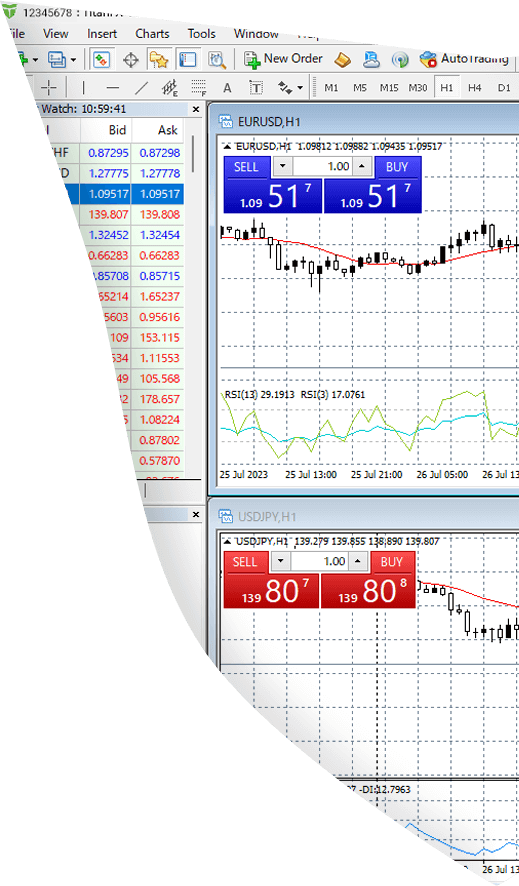Viewport: 519px width, 886px height.
Task: Open the Tools menu
Action: [202, 34]
